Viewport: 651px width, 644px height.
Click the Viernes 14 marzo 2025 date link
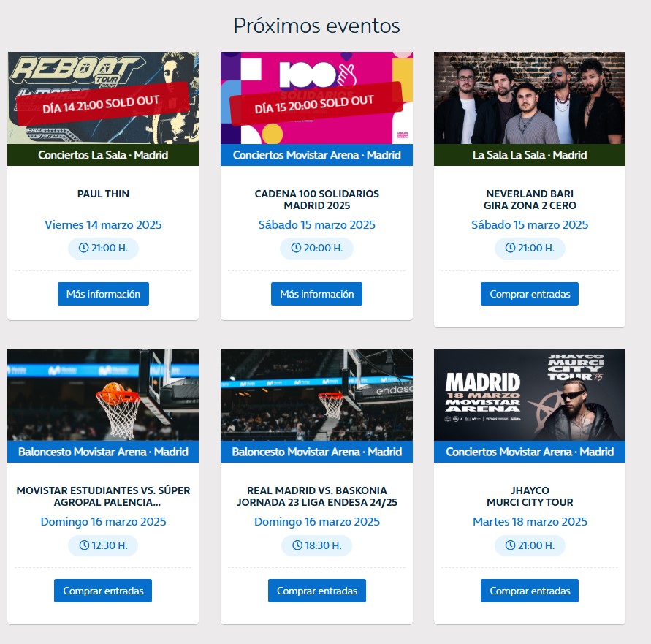103,224
